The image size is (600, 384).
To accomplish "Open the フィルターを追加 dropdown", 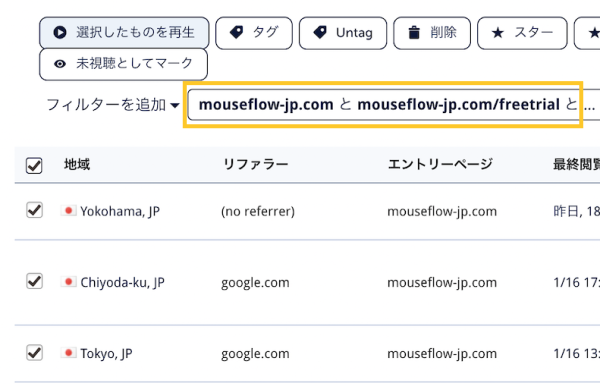I will coord(113,104).
